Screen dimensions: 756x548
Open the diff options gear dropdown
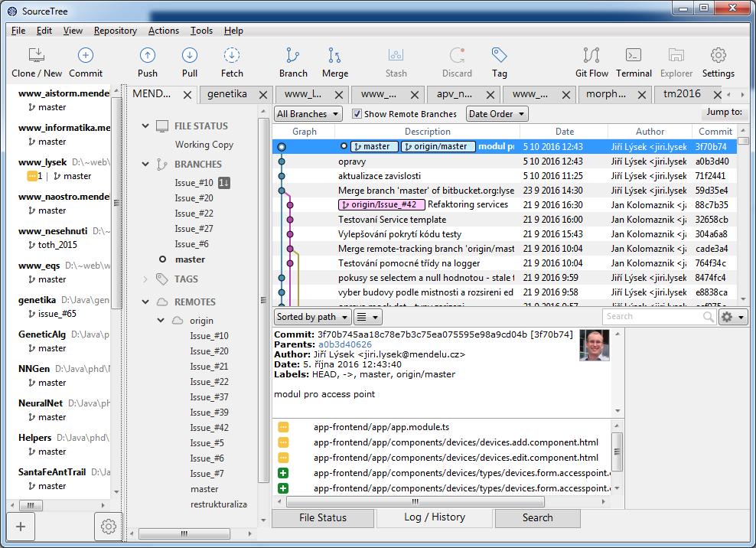click(x=733, y=317)
